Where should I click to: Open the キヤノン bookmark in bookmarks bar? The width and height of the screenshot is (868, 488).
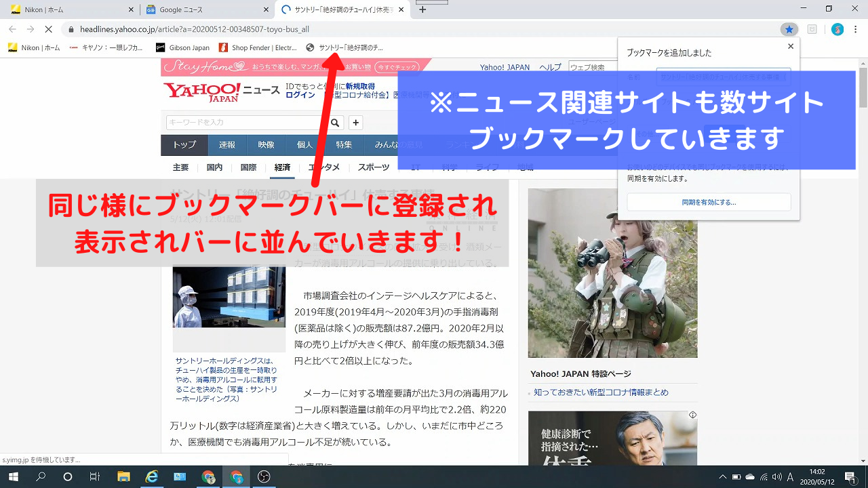(x=106, y=47)
